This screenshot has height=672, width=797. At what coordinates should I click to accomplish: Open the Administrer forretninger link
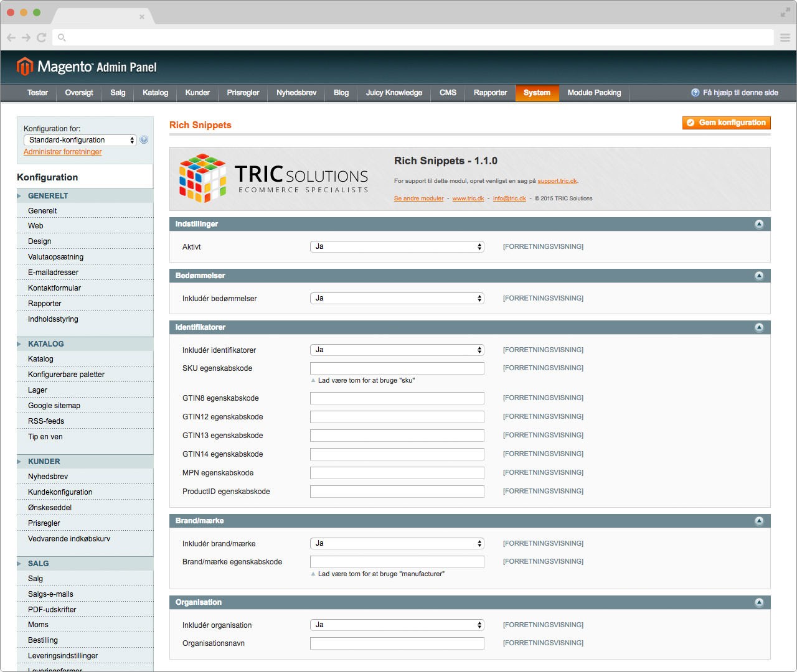pyautogui.click(x=63, y=152)
